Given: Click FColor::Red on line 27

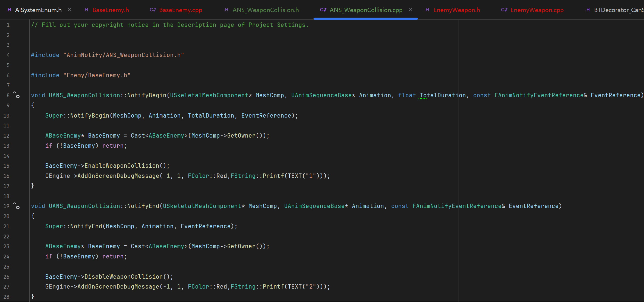Looking at the screenshot, I should (x=207, y=287).
